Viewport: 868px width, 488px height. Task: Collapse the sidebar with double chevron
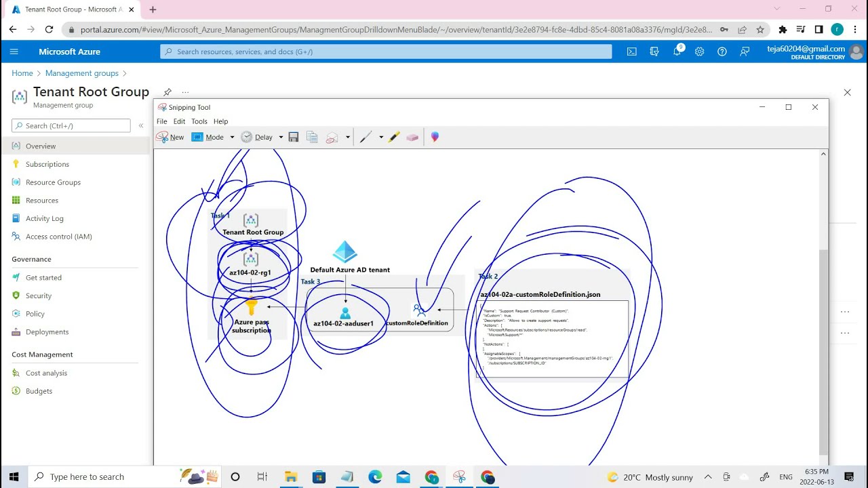[x=141, y=125]
